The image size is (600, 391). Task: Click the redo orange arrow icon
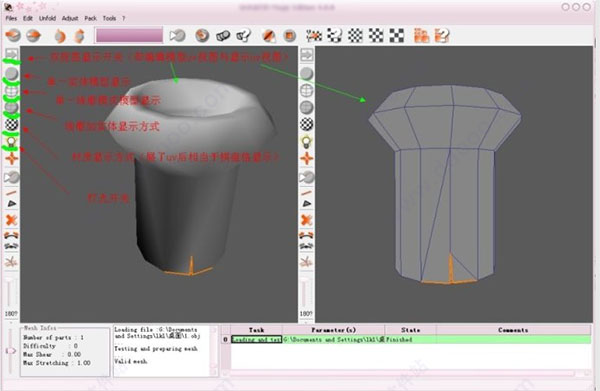(79, 36)
